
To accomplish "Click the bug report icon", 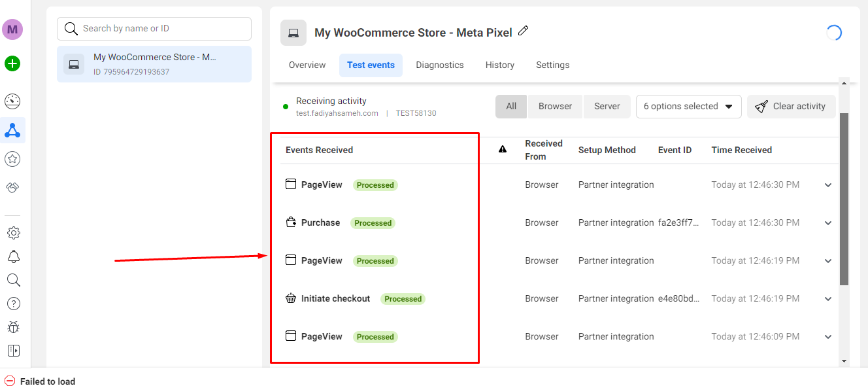I will click(x=13, y=327).
